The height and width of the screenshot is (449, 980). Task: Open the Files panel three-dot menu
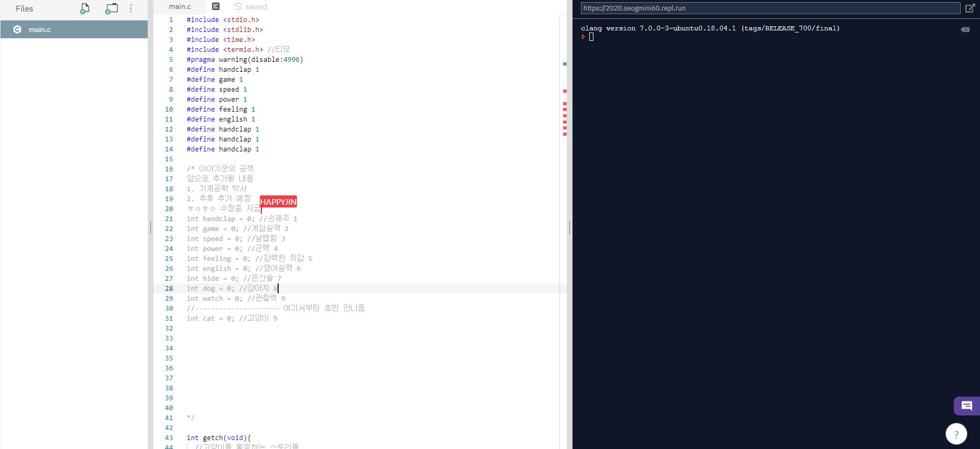(x=131, y=9)
